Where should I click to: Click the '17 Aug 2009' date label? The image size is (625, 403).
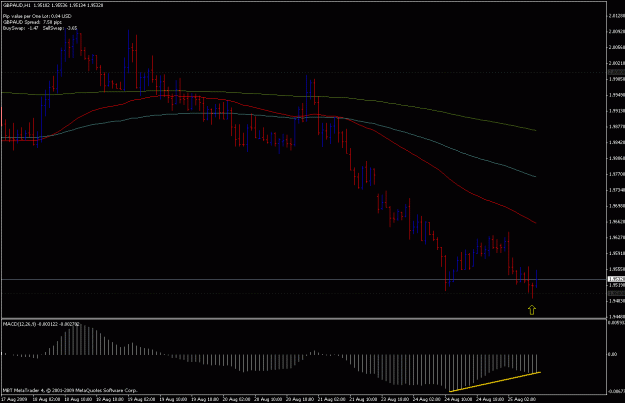point(13,399)
